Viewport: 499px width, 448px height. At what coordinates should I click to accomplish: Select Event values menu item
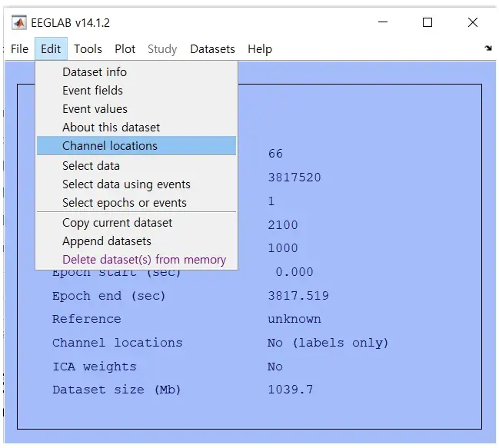point(95,109)
